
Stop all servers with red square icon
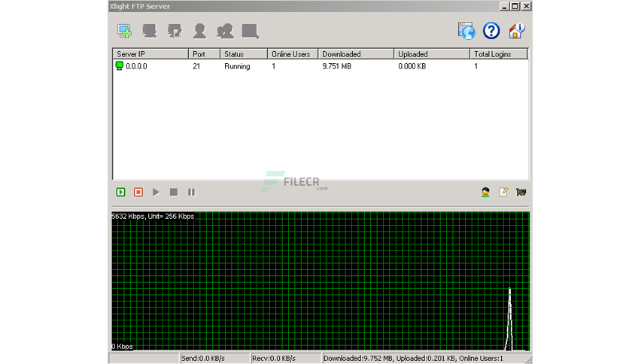click(x=138, y=192)
